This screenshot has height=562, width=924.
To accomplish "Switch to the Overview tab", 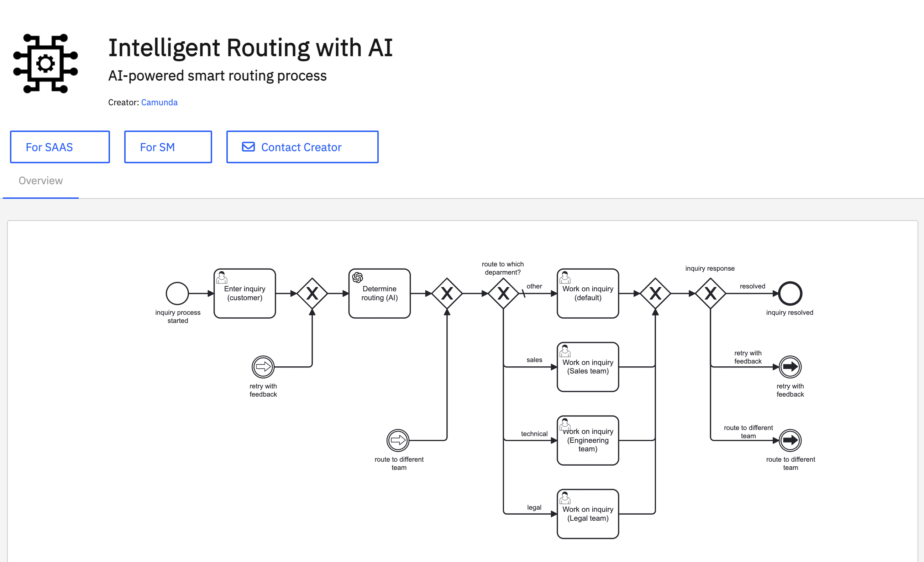I will [x=41, y=181].
